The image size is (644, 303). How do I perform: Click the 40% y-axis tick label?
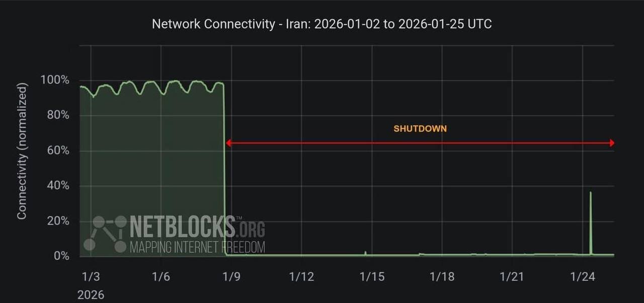(58, 186)
